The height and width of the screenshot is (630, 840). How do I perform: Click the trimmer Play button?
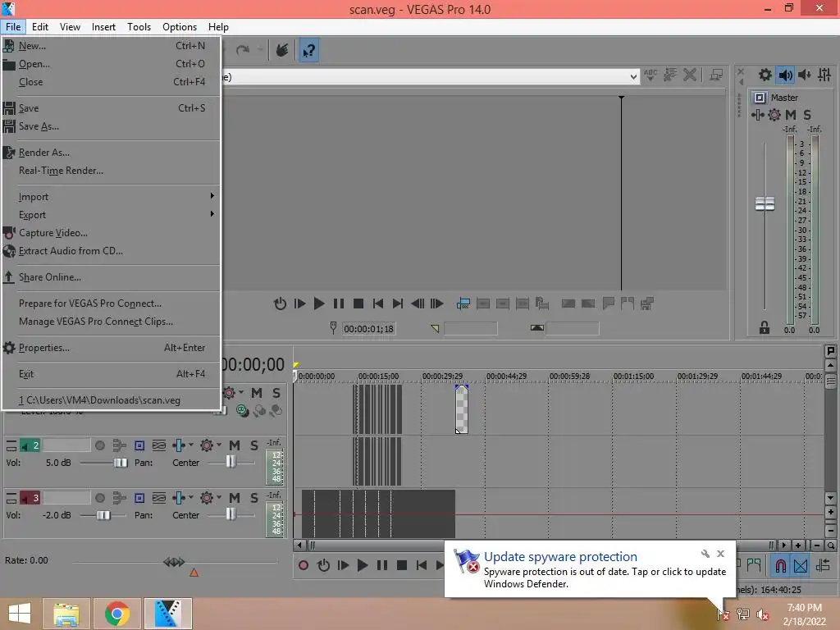coord(319,304)
